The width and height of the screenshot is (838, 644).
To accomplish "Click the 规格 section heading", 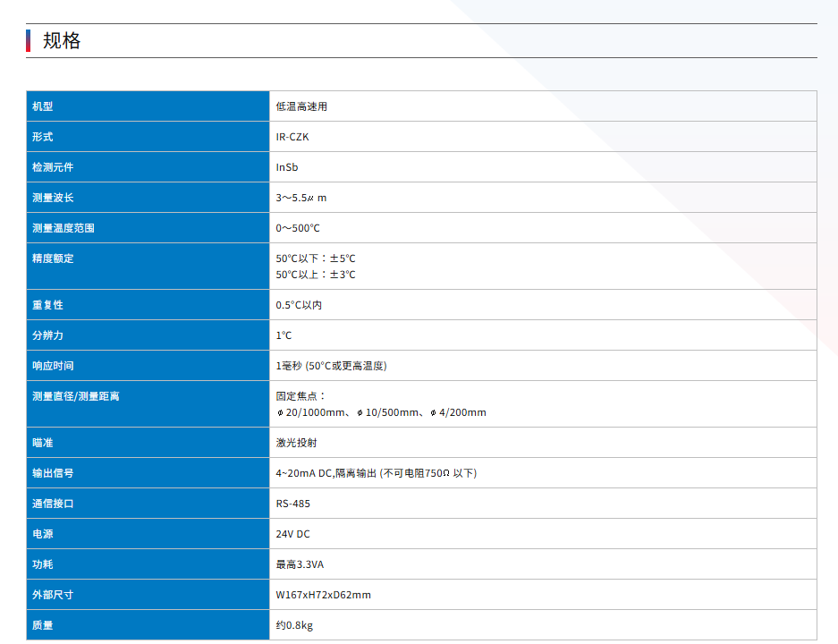I will click(x=62, y=40).
